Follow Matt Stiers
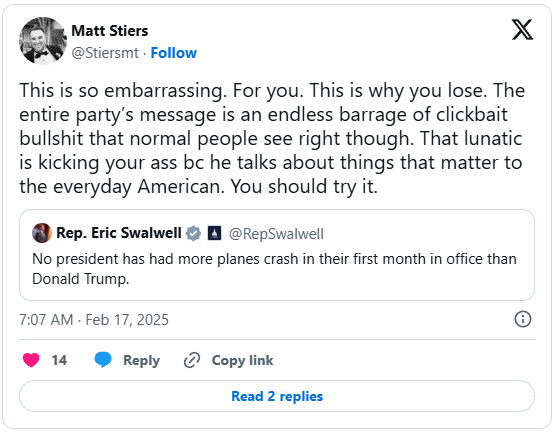 pyautogui.click(x=173, y=53)
